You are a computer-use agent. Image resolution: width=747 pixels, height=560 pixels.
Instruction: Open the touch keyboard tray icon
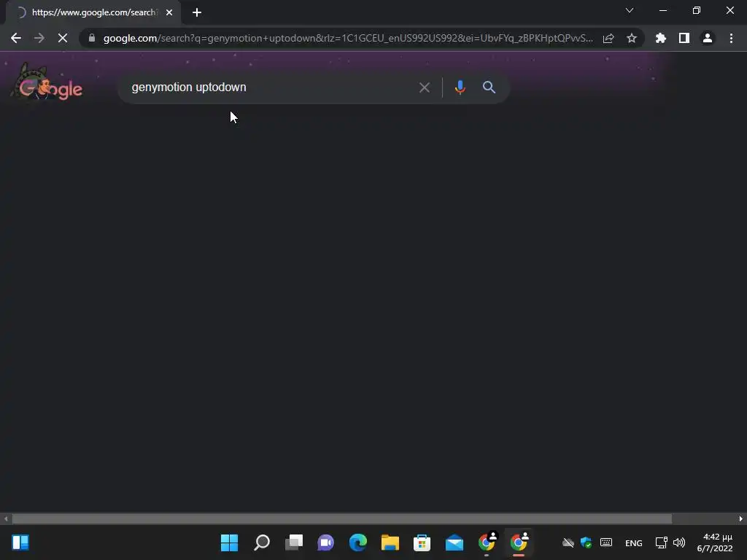606,542
